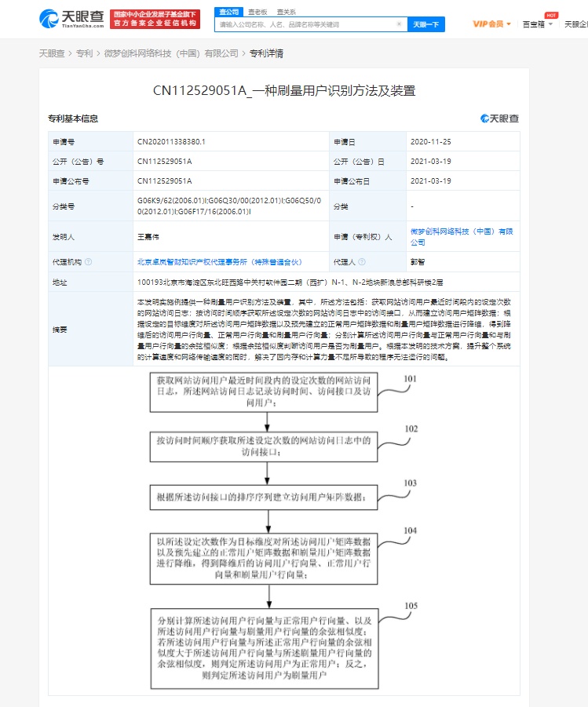Click flowchart step 105 box
The height and width of the screenshot is (707, 588).
pyautogui.click(x=265, y=648)
